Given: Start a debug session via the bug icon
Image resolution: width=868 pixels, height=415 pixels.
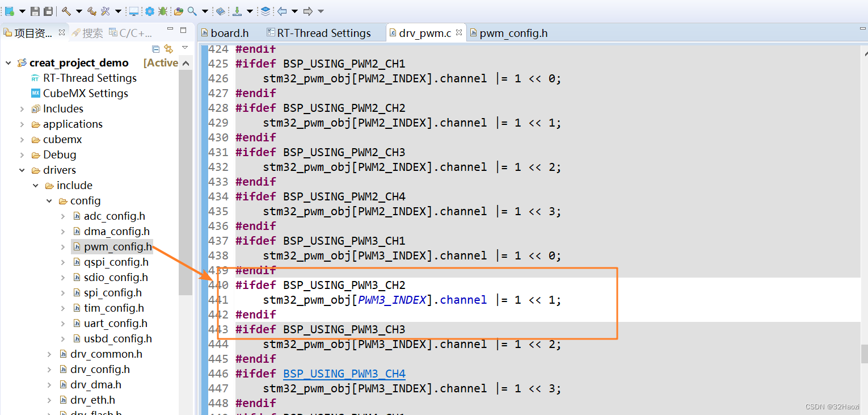Looking at the screenshot, I should click(163, 11).
